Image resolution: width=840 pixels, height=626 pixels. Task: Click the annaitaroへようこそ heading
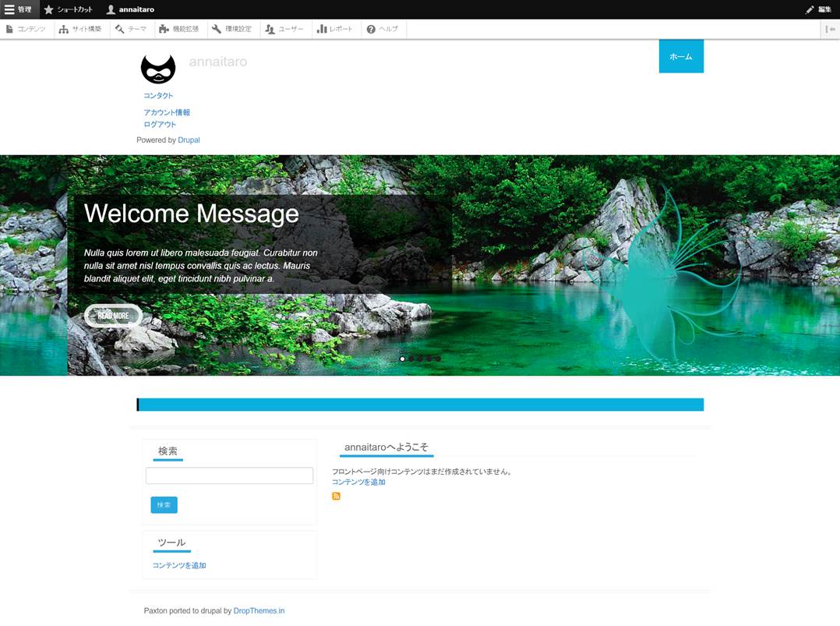pos(386,447)
